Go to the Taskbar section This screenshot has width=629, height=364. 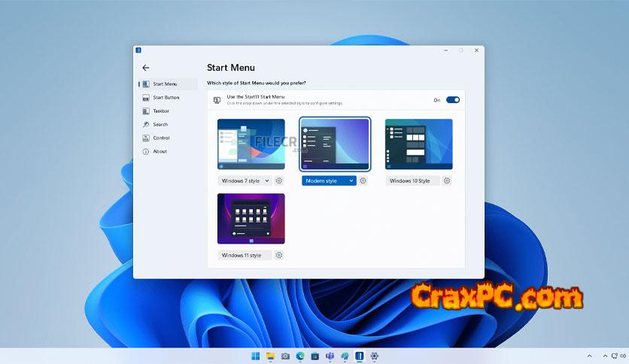coord(161,111)
